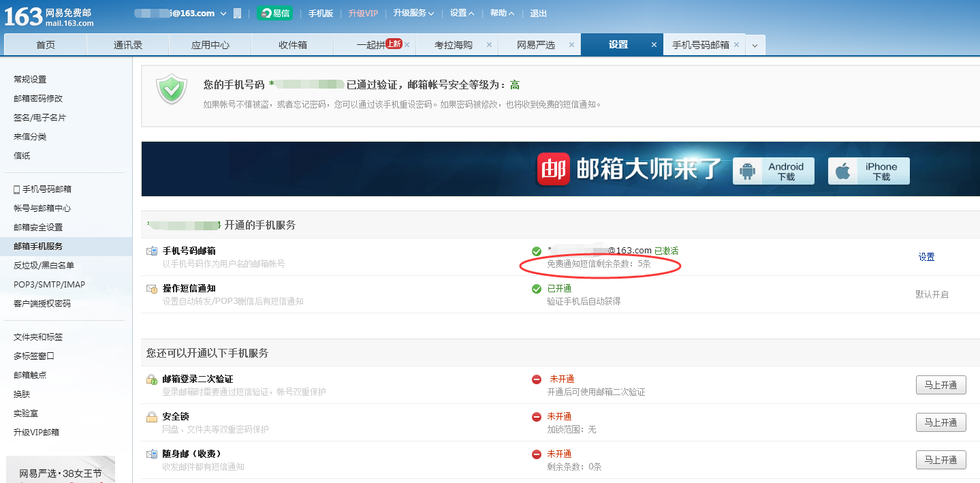
Task: Click the green verified shield icon
Action: [x=170, y=89]
